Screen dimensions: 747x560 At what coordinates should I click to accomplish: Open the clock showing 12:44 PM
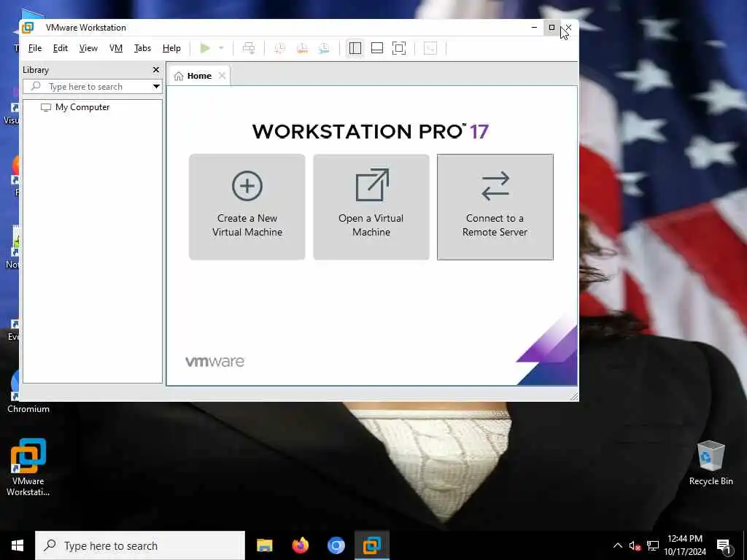(x=685, y=545)
